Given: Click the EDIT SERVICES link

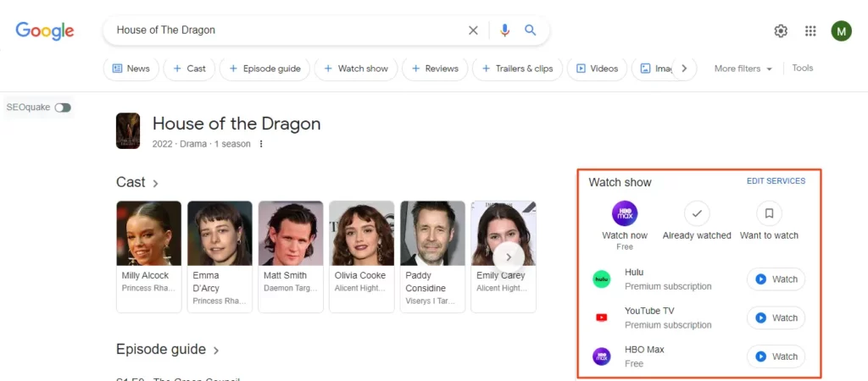Looking at the screenshot, I should (x=776, y=181).
